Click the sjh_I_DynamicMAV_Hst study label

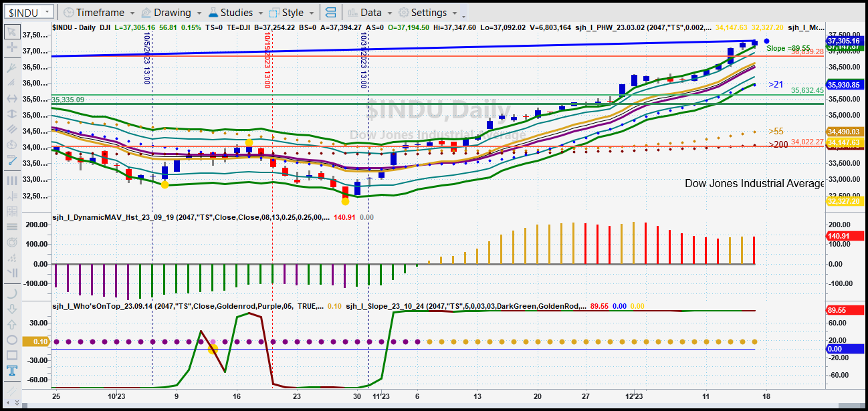[x=190, y=217]
